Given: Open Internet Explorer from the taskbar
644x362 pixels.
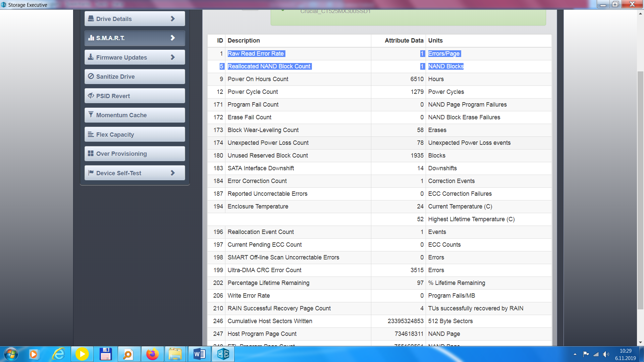Looking at the screenshot, I should pos(58,354).
